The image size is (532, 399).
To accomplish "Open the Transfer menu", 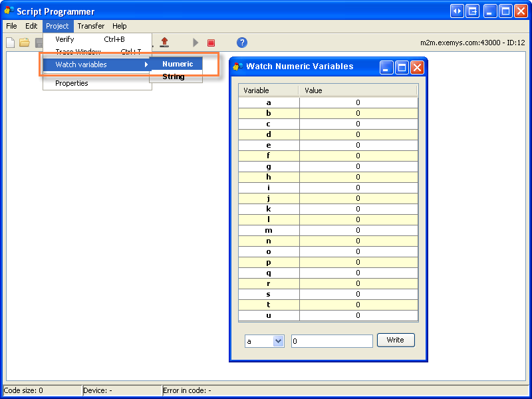I will point(90,26).
